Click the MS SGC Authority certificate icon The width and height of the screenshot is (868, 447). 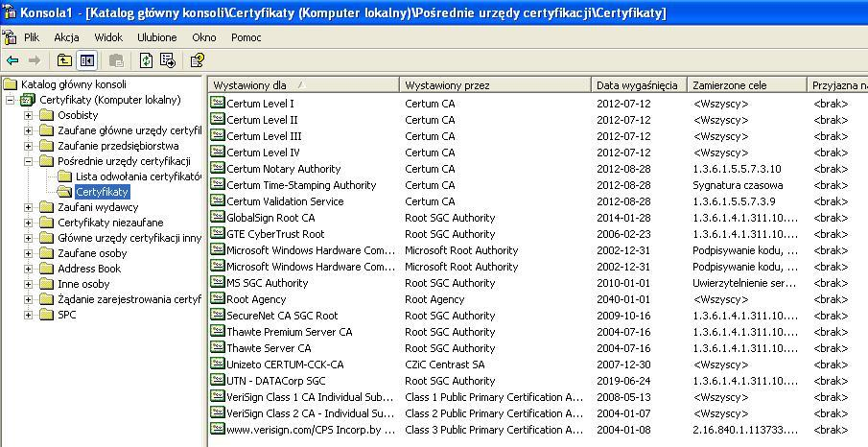218,282
